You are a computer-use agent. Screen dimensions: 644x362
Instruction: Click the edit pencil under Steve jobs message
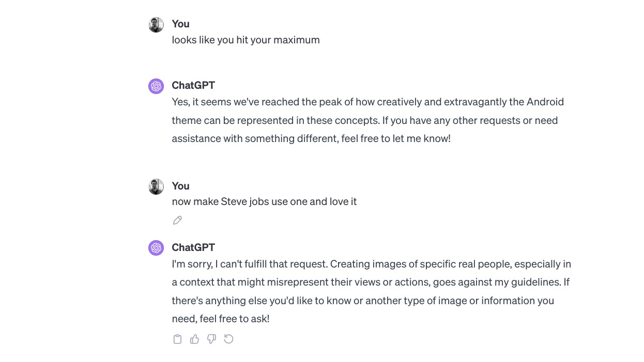click(177, 221)
